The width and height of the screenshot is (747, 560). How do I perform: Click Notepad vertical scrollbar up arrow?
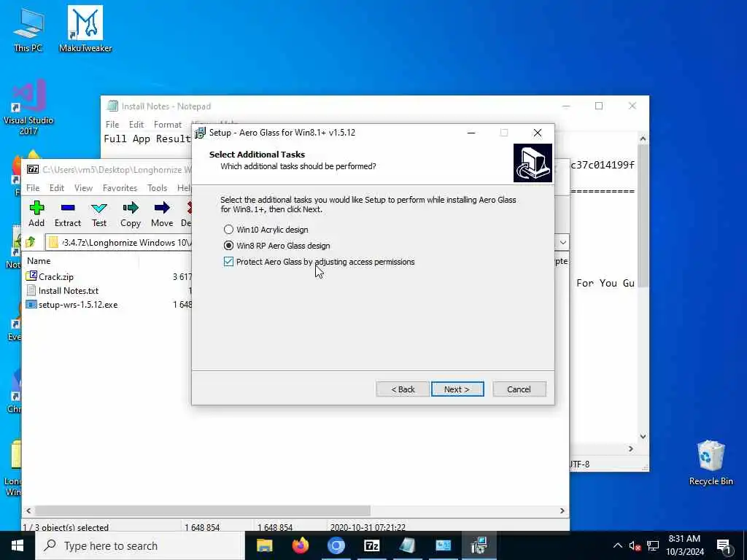click(643, 139)
